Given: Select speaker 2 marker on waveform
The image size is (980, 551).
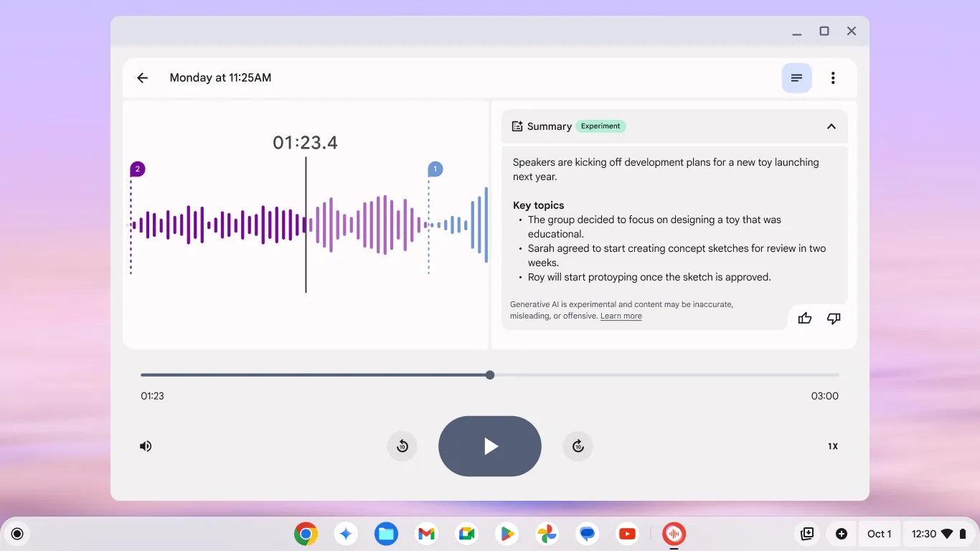Looking at the screenshot, I should (137, 169).
